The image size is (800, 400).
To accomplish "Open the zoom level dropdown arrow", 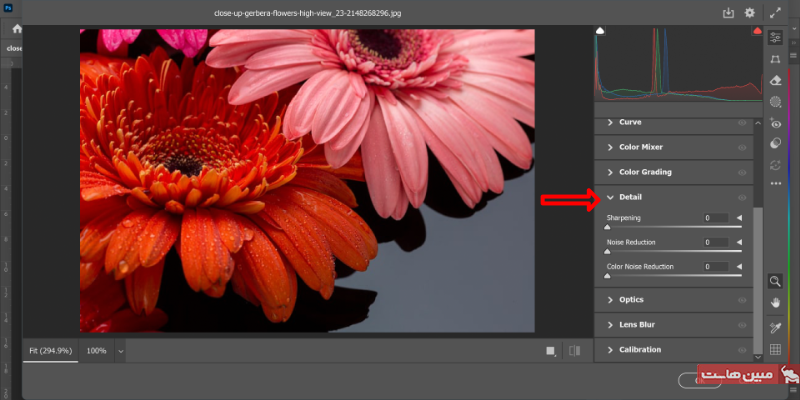I will (x=121, y=351).
